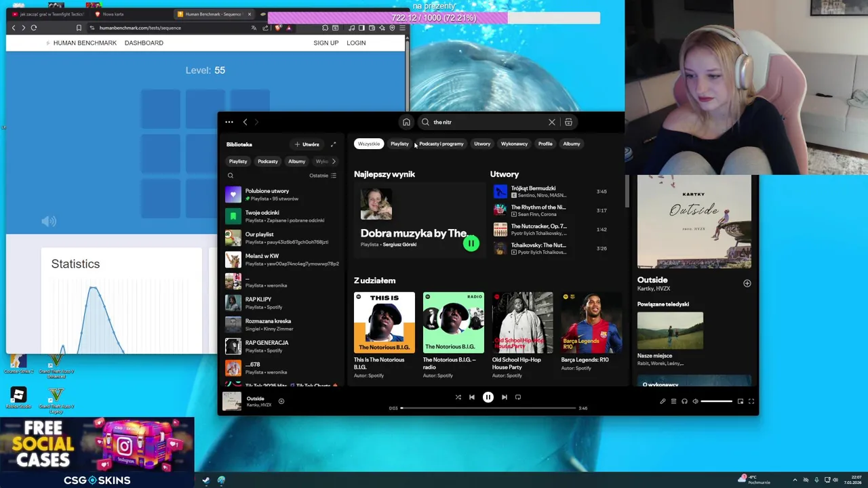Toggle the queue view icon

click(x=673, y=401)
